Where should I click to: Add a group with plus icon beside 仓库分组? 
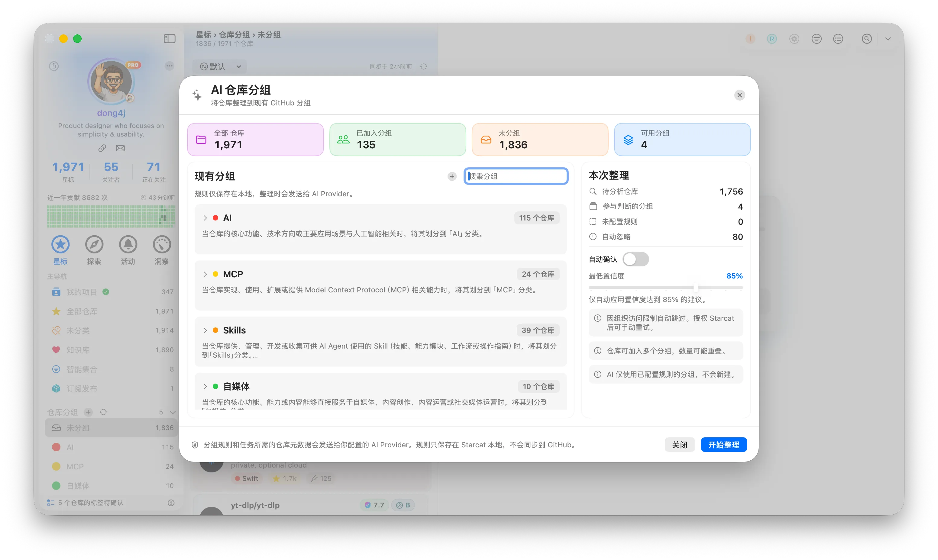(x=88, y=412)
